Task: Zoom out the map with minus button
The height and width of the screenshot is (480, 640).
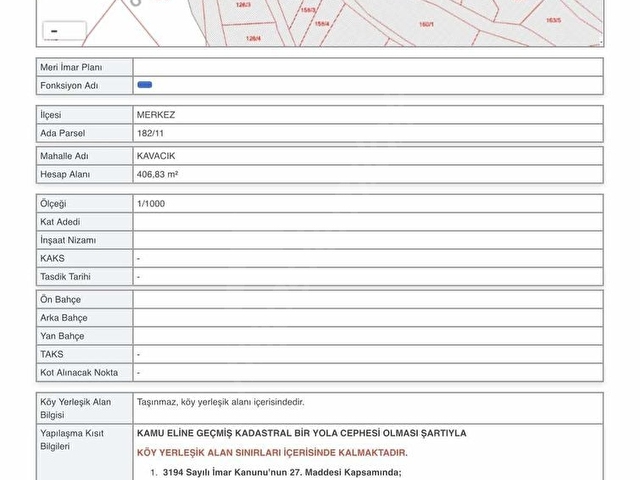Action: coord(64,31)
